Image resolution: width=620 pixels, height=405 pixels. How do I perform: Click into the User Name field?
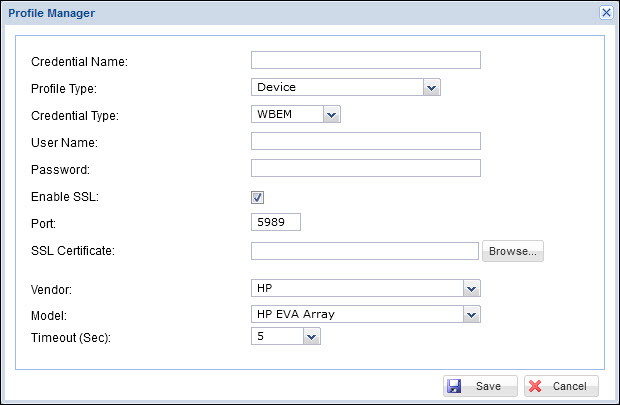pos(365,141)
